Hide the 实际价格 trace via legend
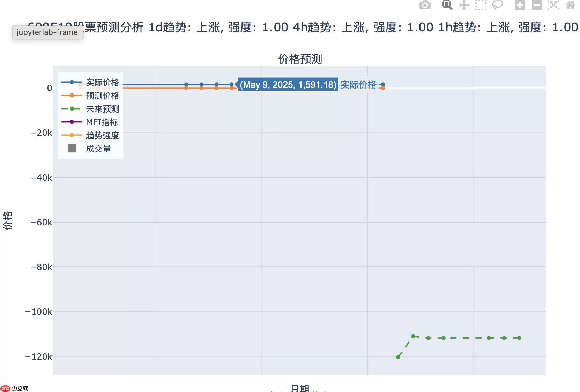Image resolution: width=580 pixels, height=392 pixels. pos(103,82)
